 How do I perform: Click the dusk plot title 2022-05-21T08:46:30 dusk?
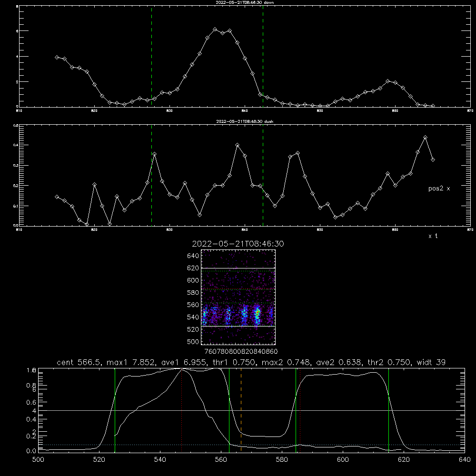click(x=245, y=121)
